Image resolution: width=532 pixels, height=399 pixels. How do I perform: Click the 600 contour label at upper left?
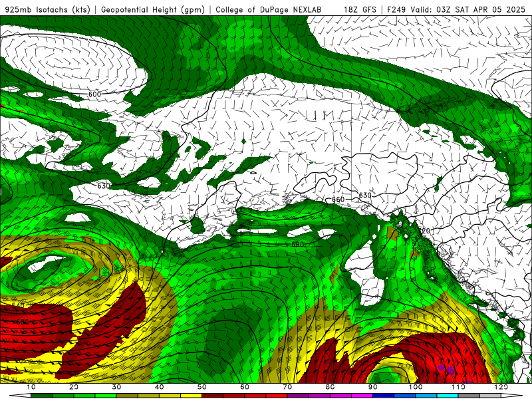(x=94, y=94)
